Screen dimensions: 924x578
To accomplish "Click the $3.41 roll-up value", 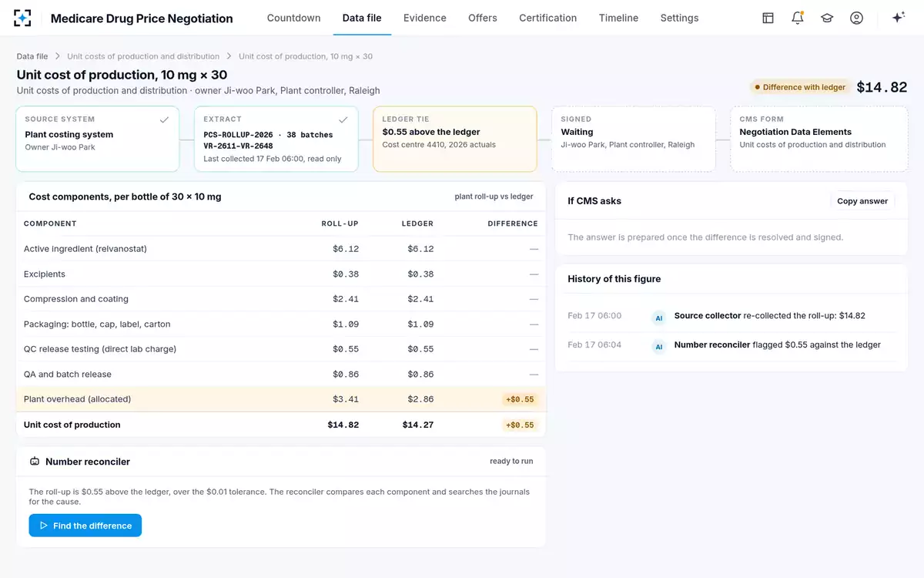I will [x=346, y=399].
